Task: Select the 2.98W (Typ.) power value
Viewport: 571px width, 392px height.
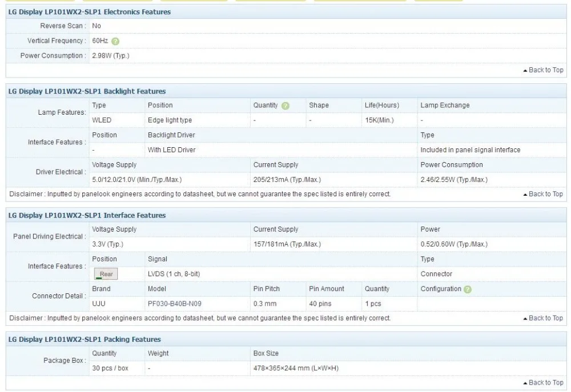Action: tap(111, 56)
